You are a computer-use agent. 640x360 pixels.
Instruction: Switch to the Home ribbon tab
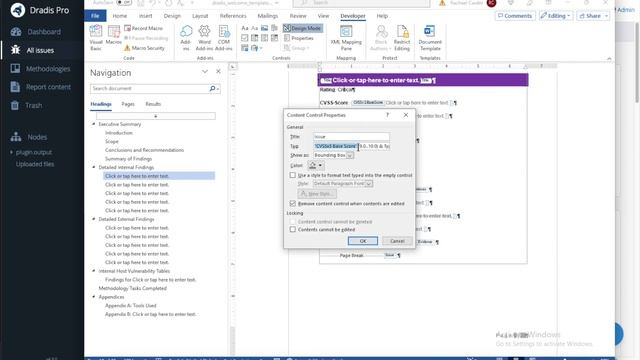pyautogui.click(x=120, y=16)
